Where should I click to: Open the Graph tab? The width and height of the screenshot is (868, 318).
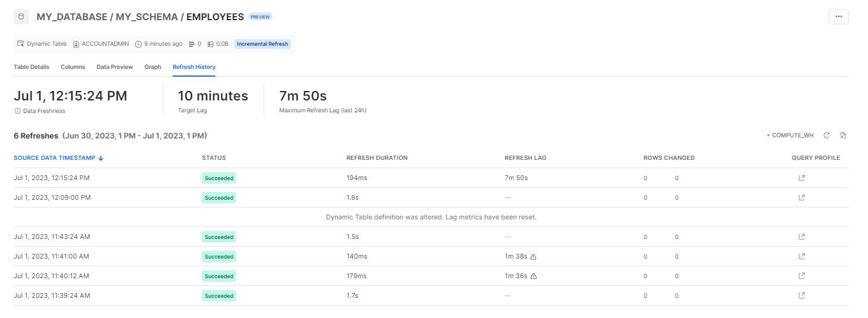point(153,67)
